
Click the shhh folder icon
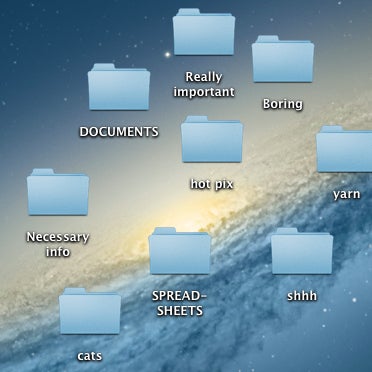coord(302,251)
